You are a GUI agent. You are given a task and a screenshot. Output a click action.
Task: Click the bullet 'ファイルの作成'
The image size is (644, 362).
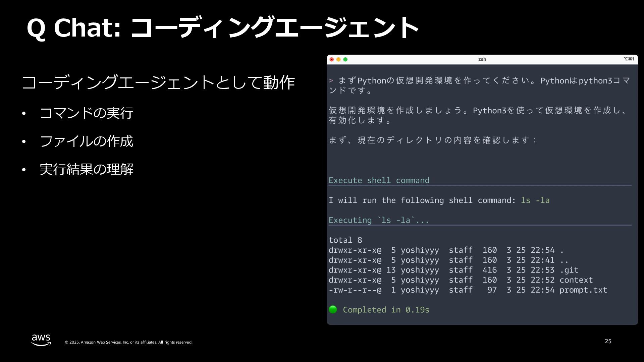[86, 141]
